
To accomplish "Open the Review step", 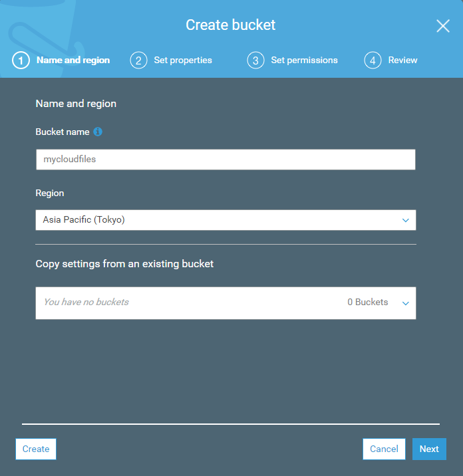I will coord(402,60).
